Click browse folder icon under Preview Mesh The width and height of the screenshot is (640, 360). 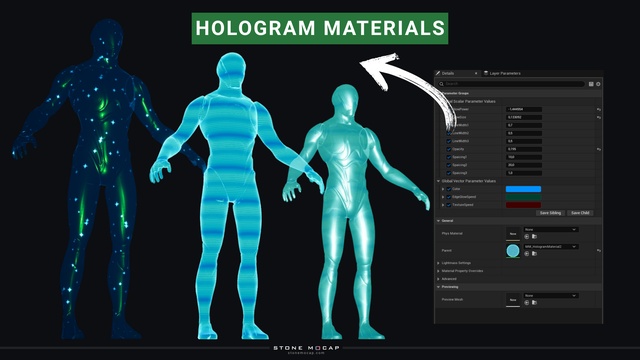tap(534, 302)
